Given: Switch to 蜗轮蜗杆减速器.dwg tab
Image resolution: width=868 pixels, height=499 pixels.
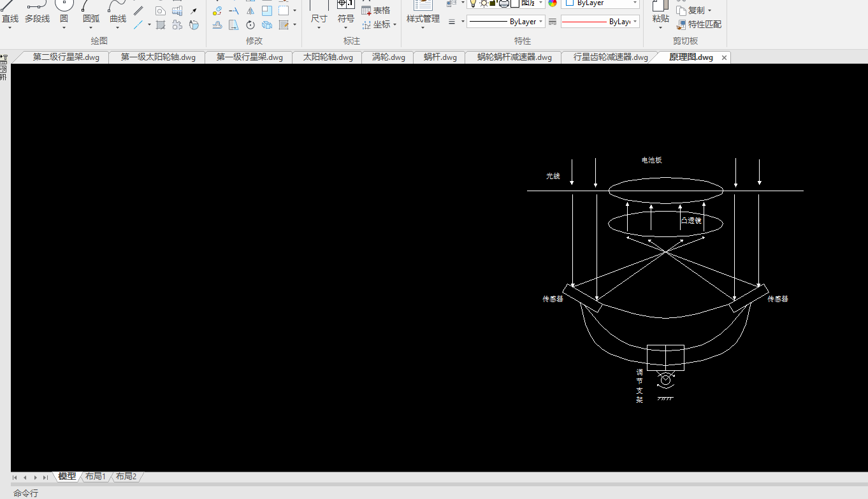Looking at the screenshot, I should pyautogui.click(x=514, y=57).
